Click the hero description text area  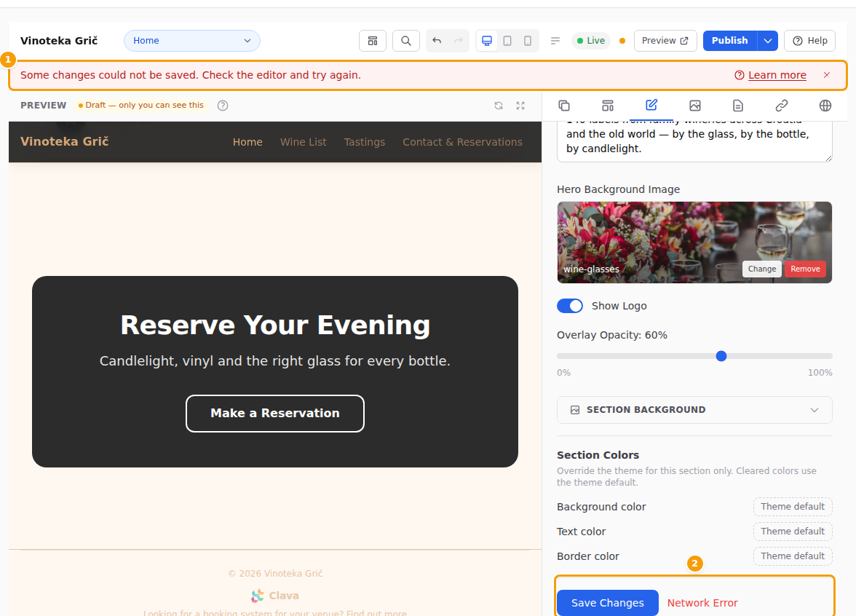pos(694,141)
